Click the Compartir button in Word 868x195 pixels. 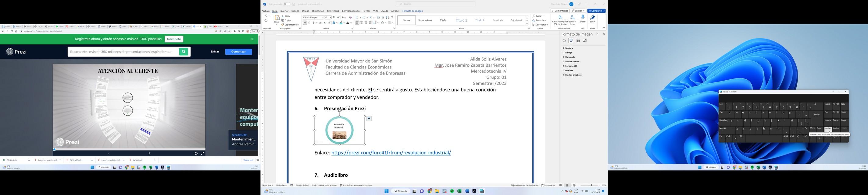click(596, 11)
